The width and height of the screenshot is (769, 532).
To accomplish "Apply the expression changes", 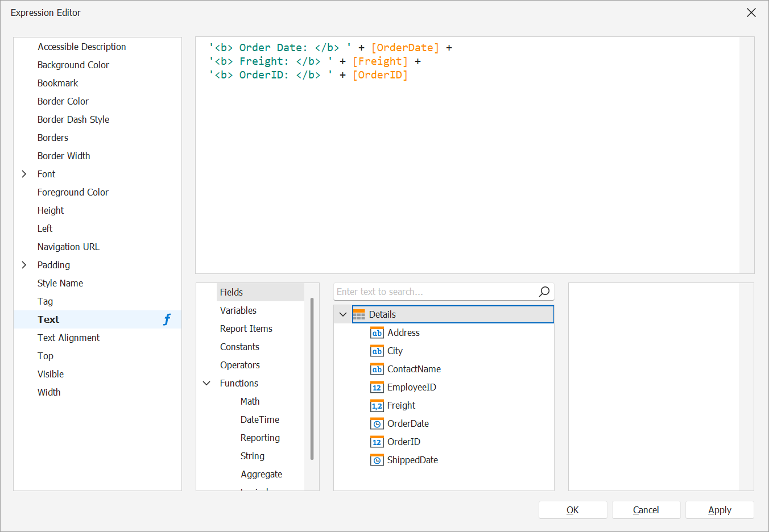I will 720,510.
